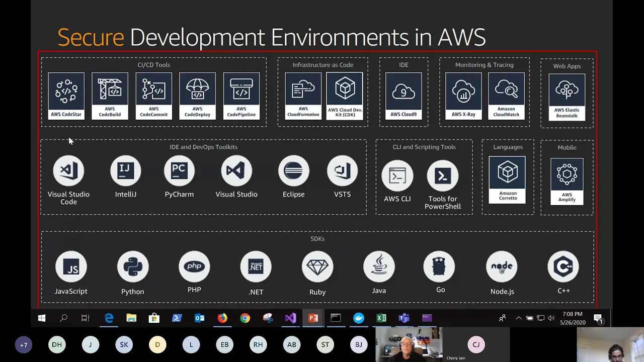Image resolution: width=644 pixels, height=362 pixels.
Task: Click the AWS CodePipeline icon
Action: 242,96
